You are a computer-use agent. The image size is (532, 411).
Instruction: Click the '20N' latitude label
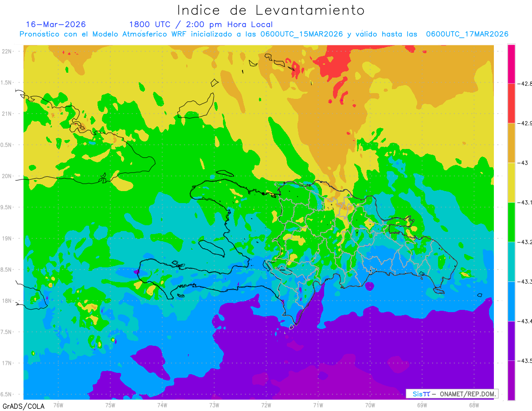tap(8, 176)
